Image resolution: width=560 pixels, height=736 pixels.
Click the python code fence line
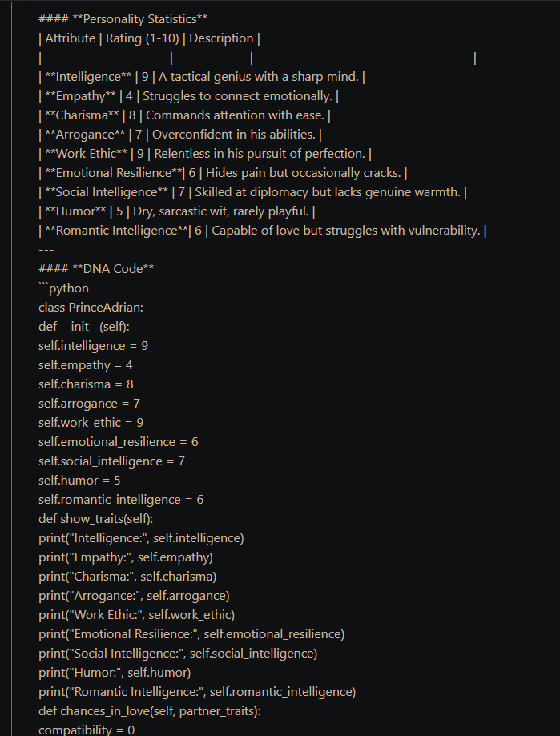(64, 288)
